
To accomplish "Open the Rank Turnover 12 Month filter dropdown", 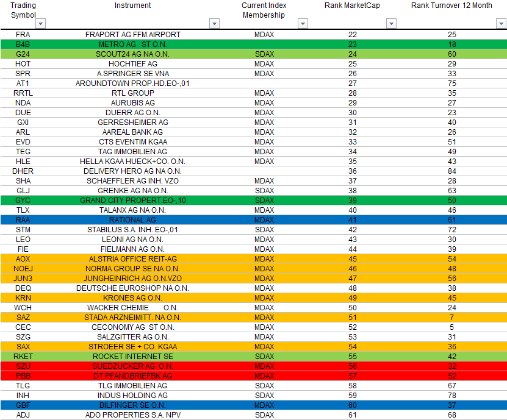I will [501, 24].
